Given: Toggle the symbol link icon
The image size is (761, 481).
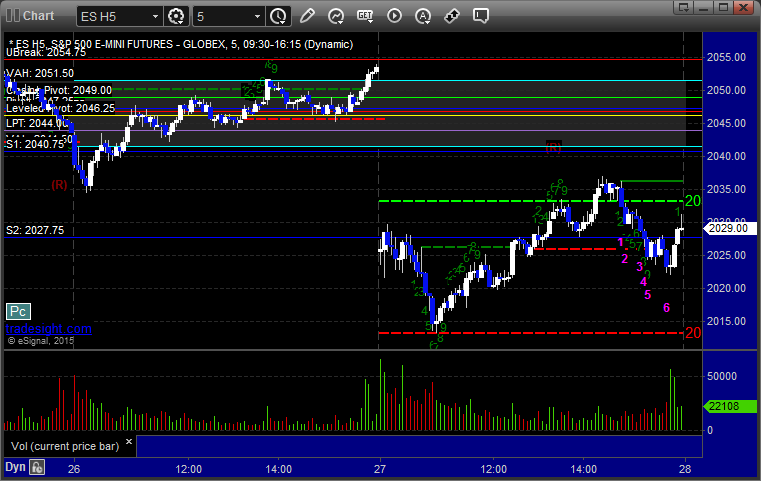Looking at the screenshot, I should coord(452,16).
